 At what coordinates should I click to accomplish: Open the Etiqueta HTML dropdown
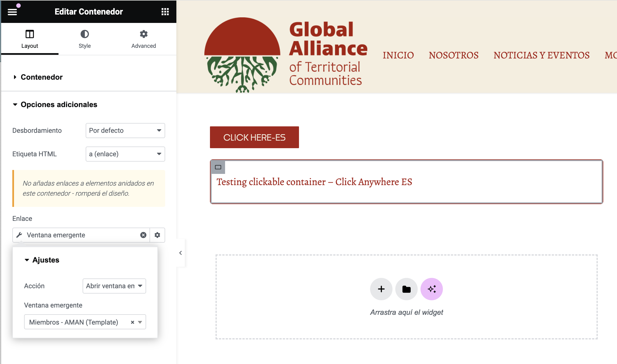point(125,154)
